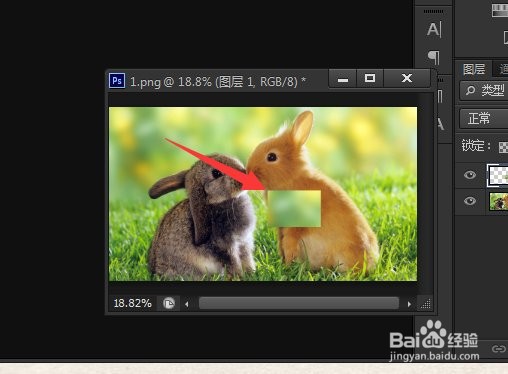Click the status bar document info icon
This screenshot has height=374, width=508.
(x=169, y=303)
